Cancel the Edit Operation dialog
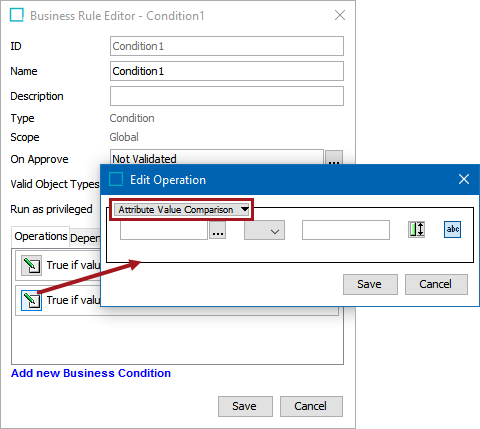 (436, 284)
